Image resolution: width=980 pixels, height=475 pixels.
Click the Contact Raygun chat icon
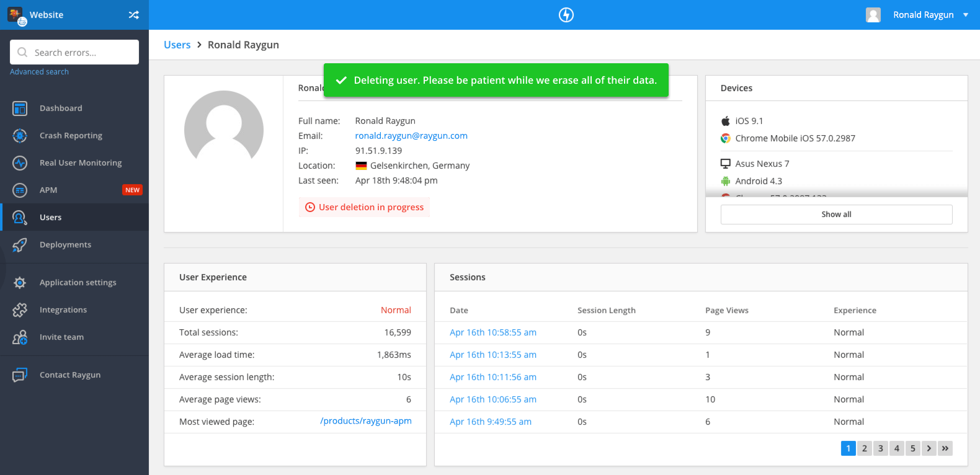click(20, 375)
